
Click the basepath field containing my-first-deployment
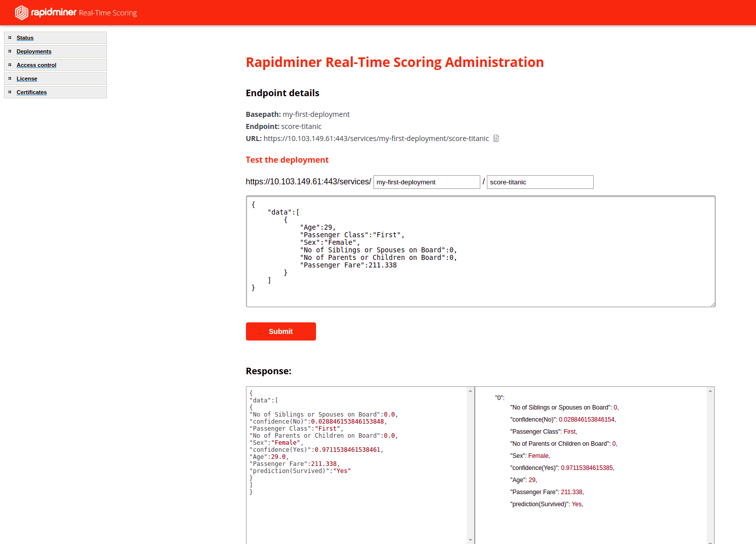[x=426, y=182]
